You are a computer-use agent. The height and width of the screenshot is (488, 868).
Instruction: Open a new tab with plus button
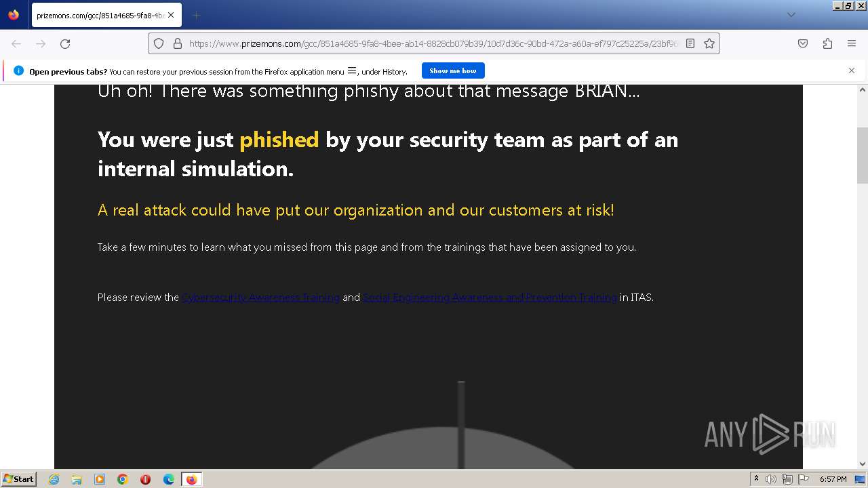pos(196,15)
